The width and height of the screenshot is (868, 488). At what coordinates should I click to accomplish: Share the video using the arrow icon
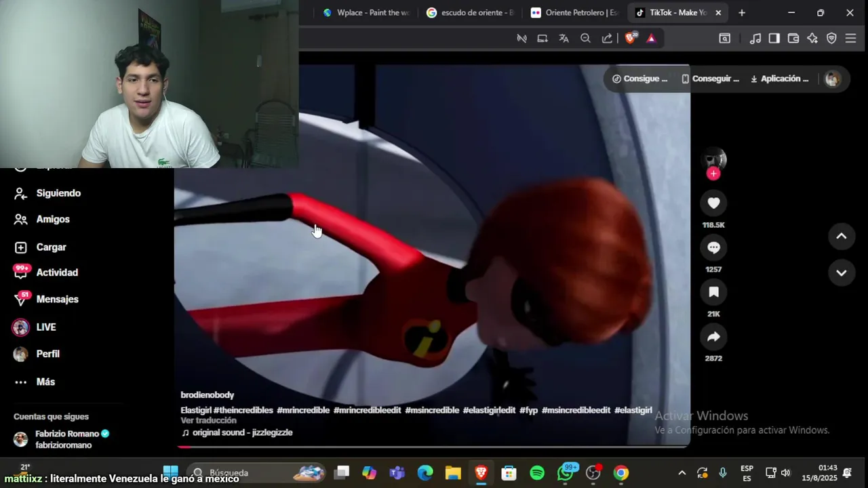[x=713, y=337]
